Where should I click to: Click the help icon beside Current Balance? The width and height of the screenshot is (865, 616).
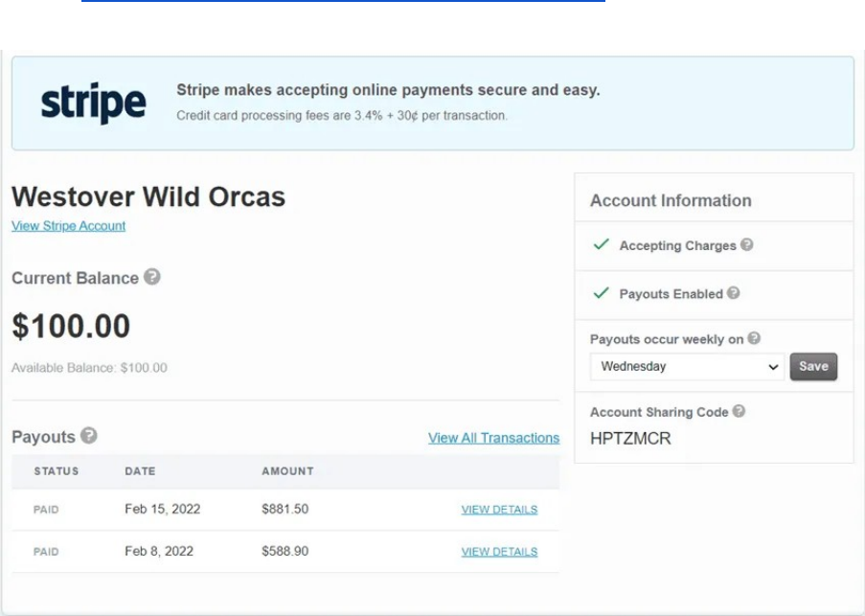coord(152,277)
